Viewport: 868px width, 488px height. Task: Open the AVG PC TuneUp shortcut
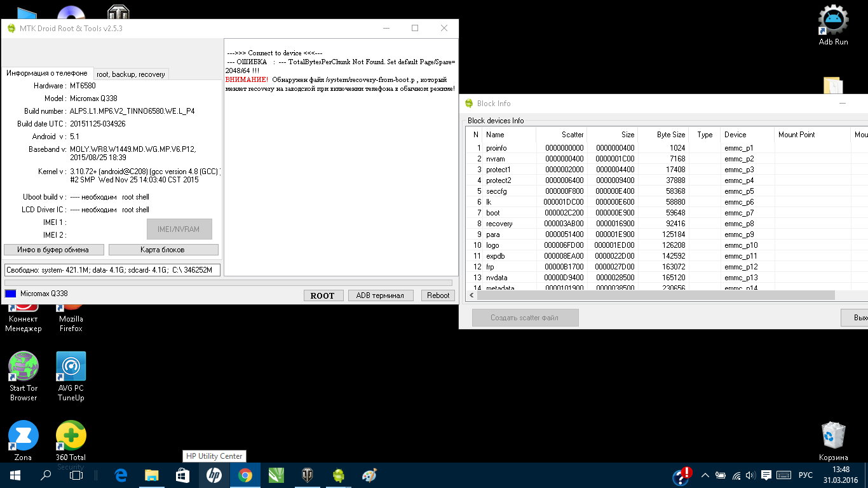point(71,376)
